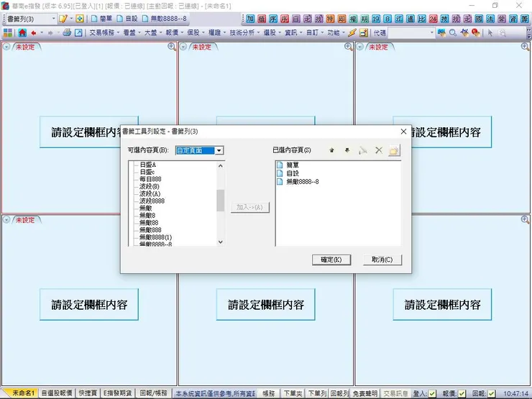The height and width of the screenshot is (399, 532).
Task: Click the red 櫃 toolbar icon
Action: (x=262, y=19)
